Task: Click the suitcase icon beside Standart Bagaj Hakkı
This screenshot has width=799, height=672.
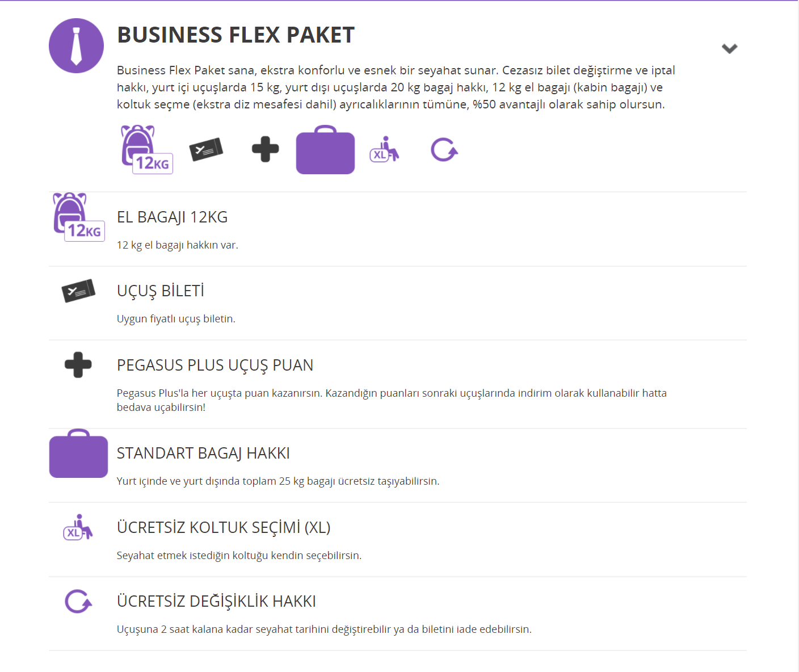Action: [78, 454]
